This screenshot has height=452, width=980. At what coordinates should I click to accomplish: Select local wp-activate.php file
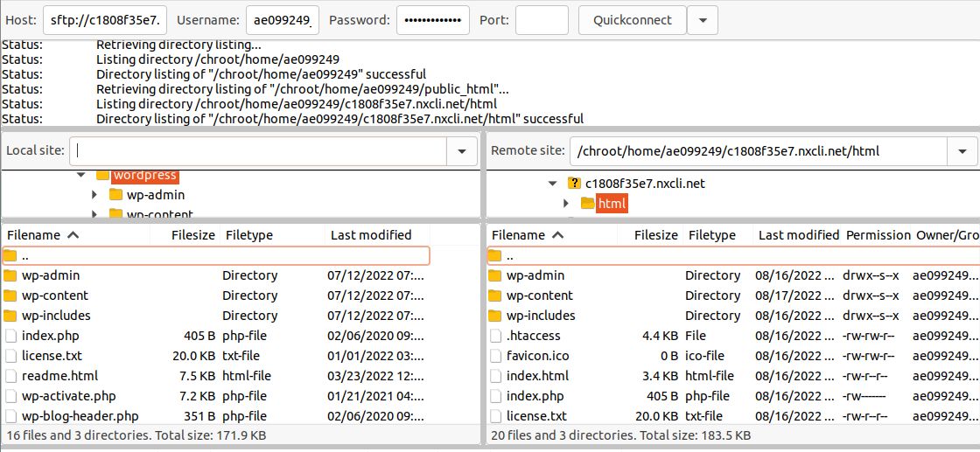(x=216, y=396)
